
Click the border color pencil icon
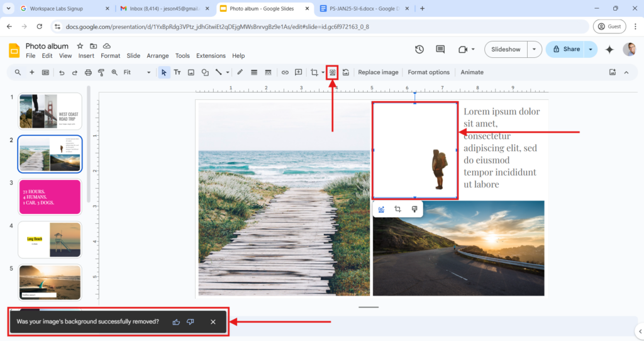(240, 72)
